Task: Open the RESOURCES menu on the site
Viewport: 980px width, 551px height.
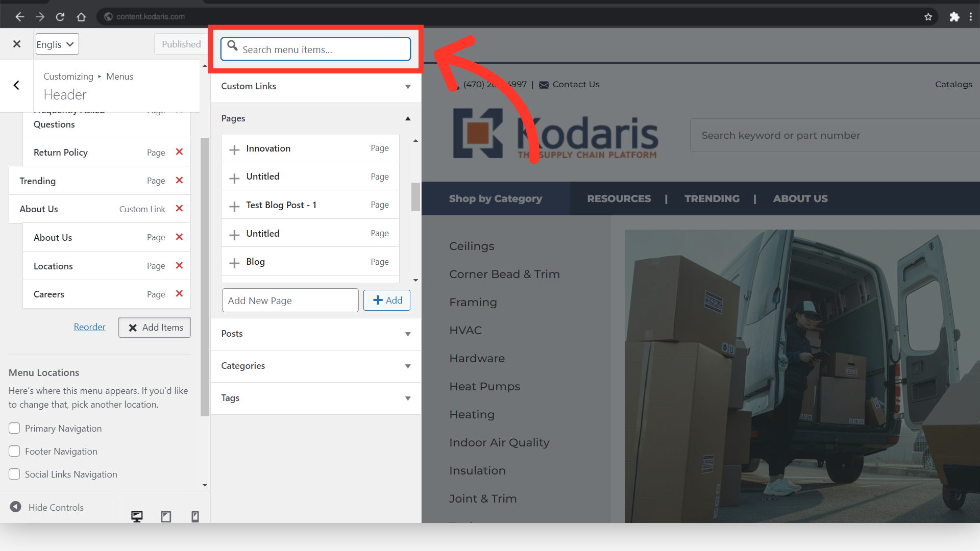Action: [x=619, y=198]
